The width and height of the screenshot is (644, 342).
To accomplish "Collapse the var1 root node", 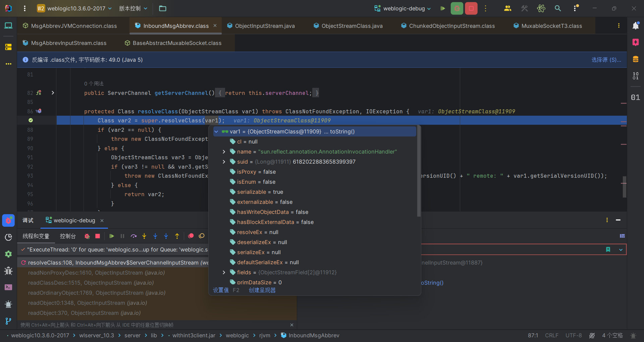I will (x=216, y=131).
